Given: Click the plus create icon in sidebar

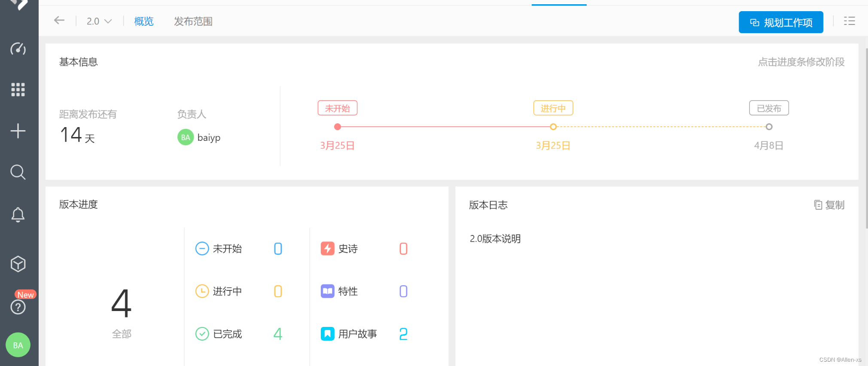Looking at the screenshot, I should (18, 131).
